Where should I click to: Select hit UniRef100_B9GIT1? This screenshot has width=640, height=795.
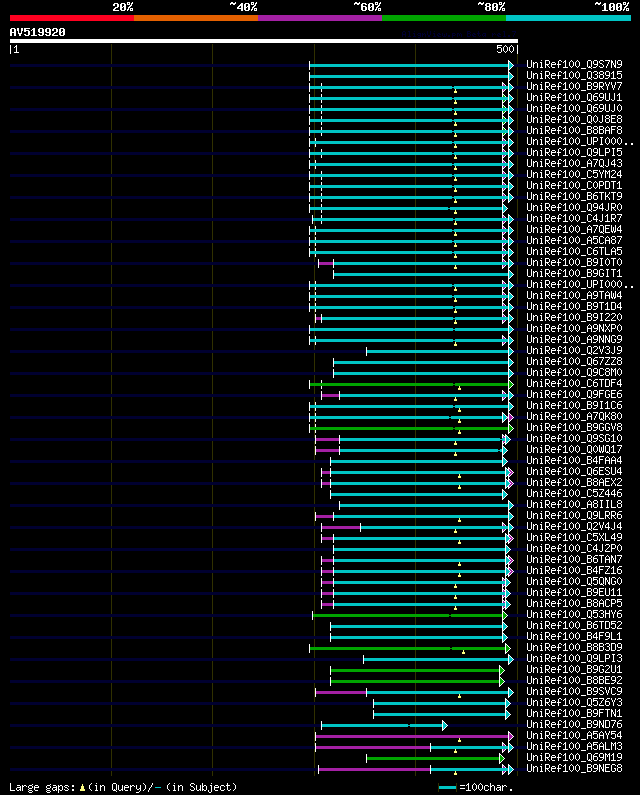pyautogui.click(x=574, y=273)
